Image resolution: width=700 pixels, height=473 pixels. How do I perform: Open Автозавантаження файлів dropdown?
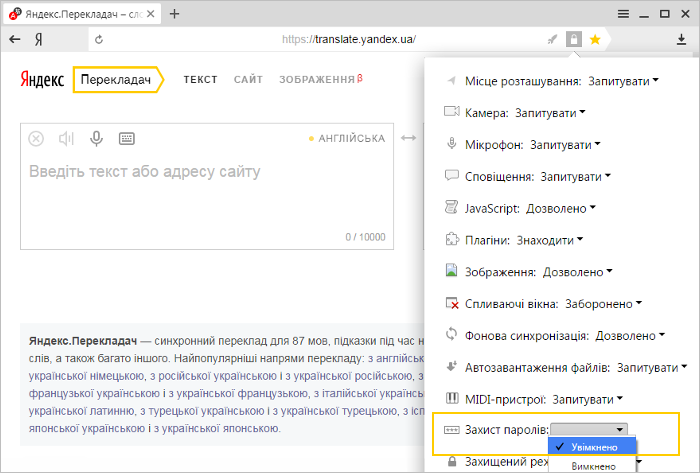[652, 368]
